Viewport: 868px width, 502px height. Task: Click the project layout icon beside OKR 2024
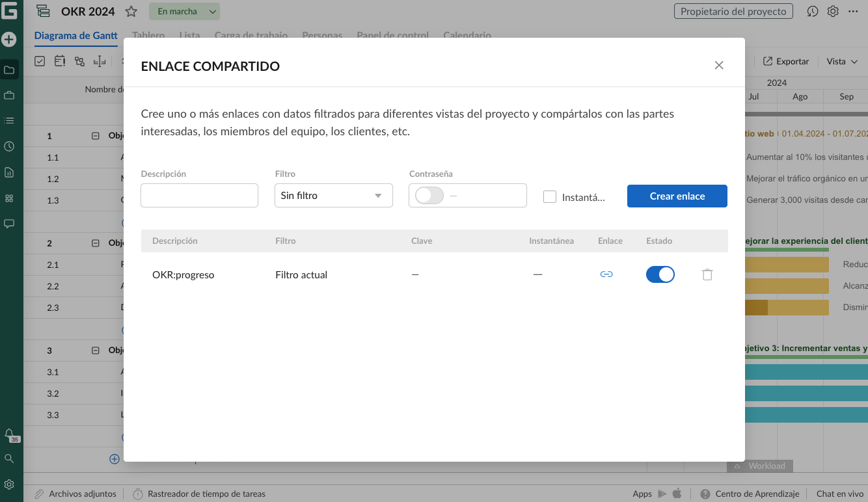point(43,11)
